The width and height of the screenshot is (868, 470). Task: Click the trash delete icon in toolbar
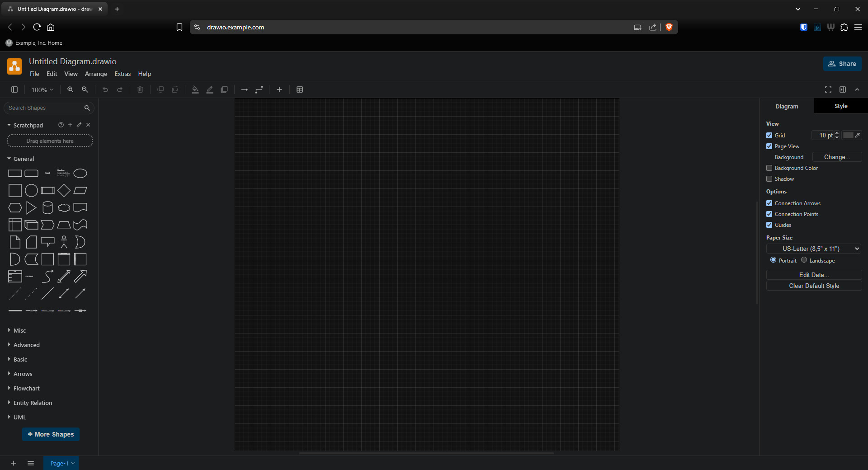[x=140, y=89]
